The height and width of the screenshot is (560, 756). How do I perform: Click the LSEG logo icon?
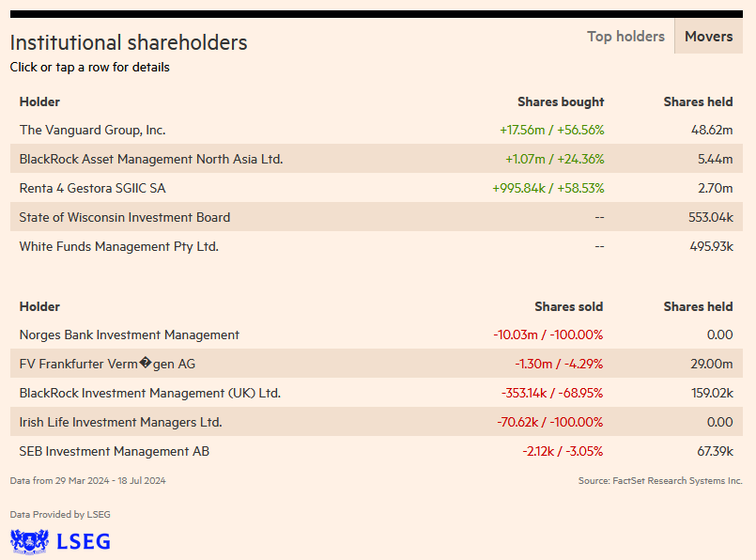[29, 541]
